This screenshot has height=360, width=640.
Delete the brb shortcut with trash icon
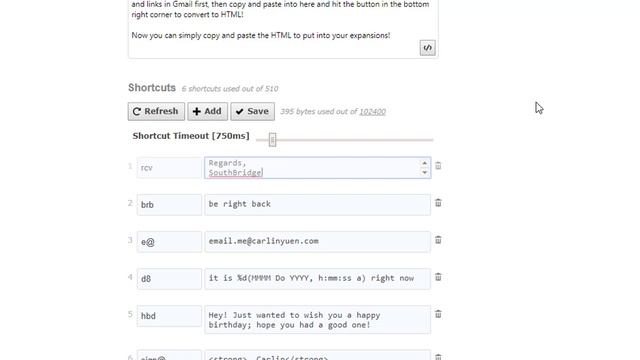(x=438, y=203)
